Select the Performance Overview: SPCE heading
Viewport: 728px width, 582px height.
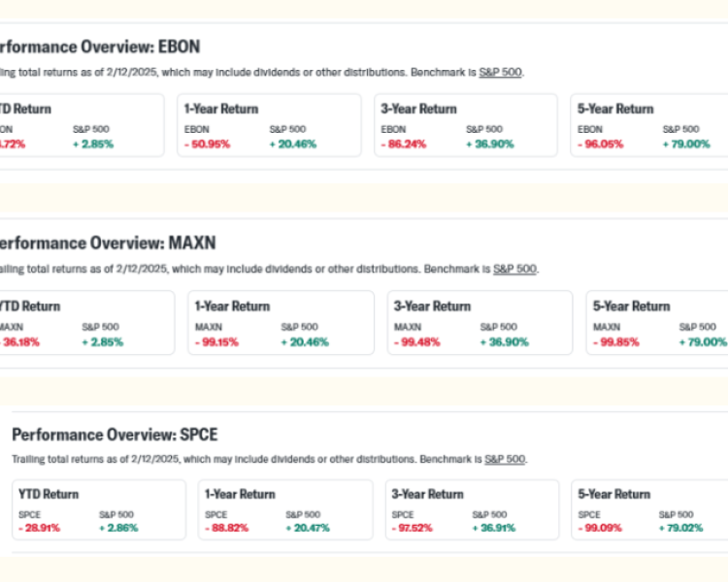click(114, 434)
